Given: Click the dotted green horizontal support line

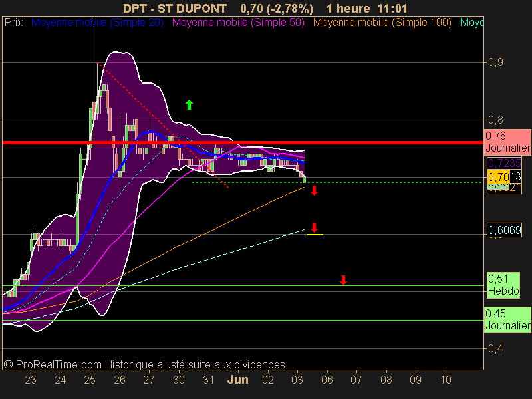Looking at the screenshot, I should [x=336, y=182].
